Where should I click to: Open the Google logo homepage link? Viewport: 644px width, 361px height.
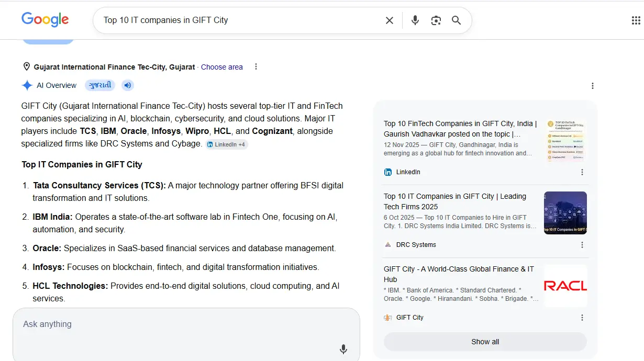[45, 20]
